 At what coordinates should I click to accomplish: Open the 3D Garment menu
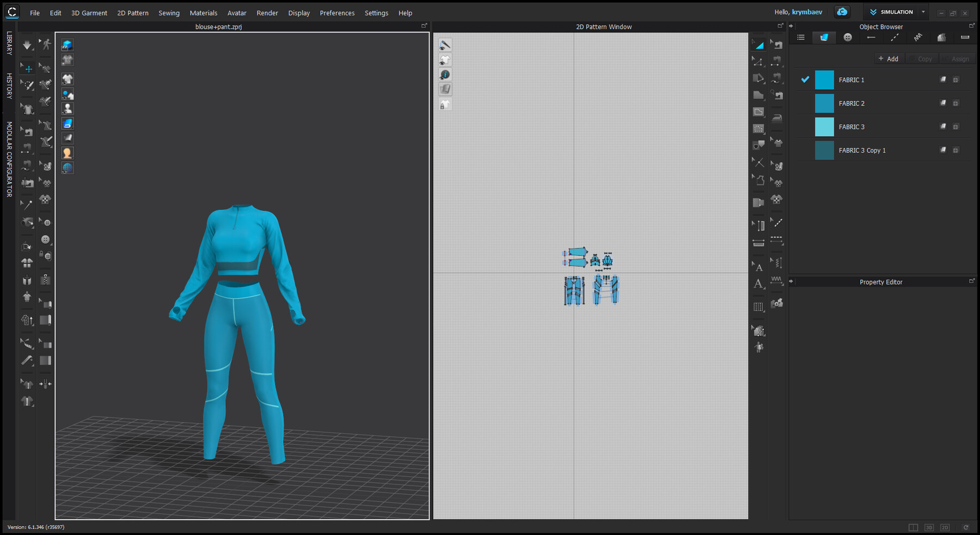coord(89,13)
